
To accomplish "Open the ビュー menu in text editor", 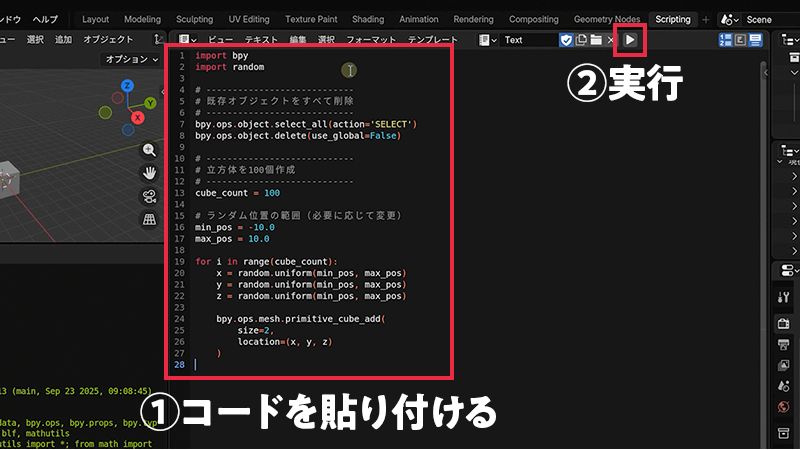I will 220,40.
